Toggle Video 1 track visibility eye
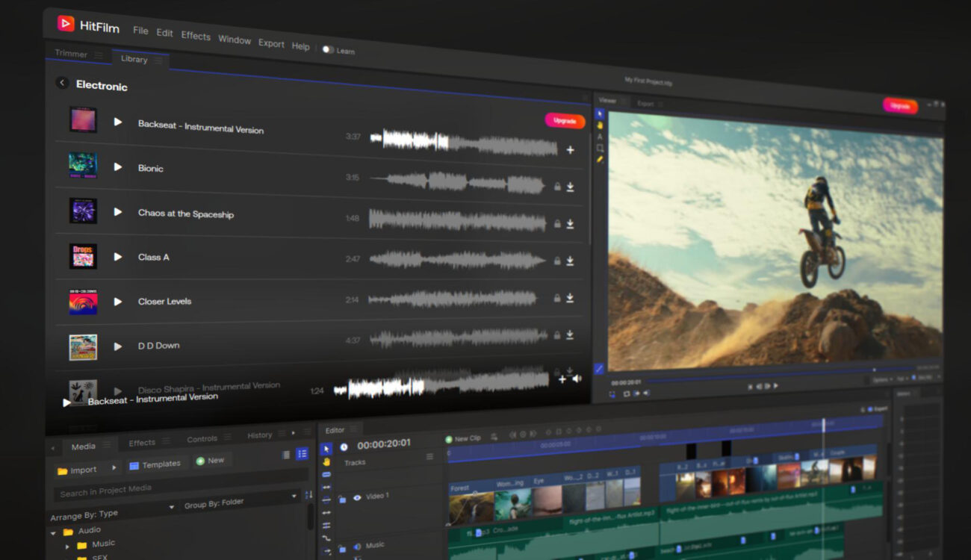 coord(356,497)
